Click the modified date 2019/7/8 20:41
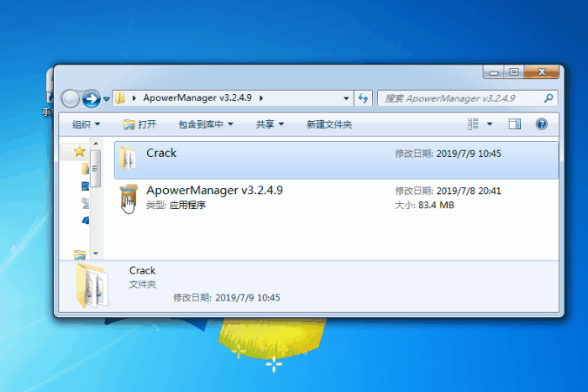This screenshot has height=392, width=588. click(469, 191)
